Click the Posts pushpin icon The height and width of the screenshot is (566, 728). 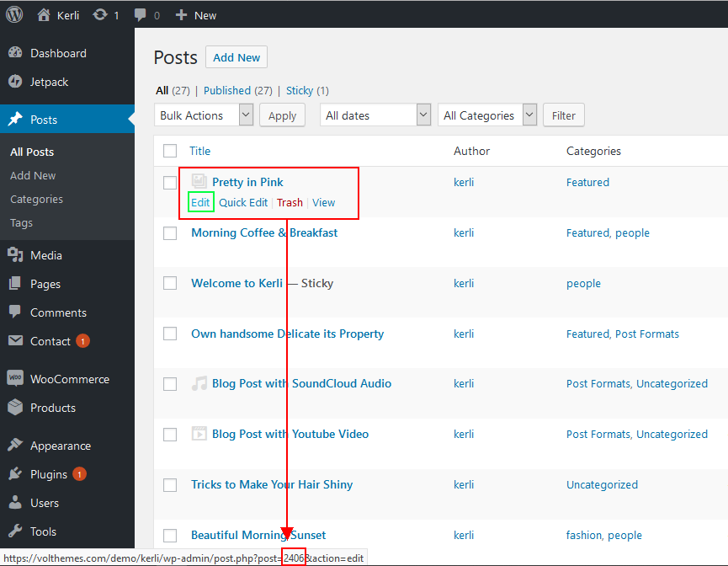15,119
